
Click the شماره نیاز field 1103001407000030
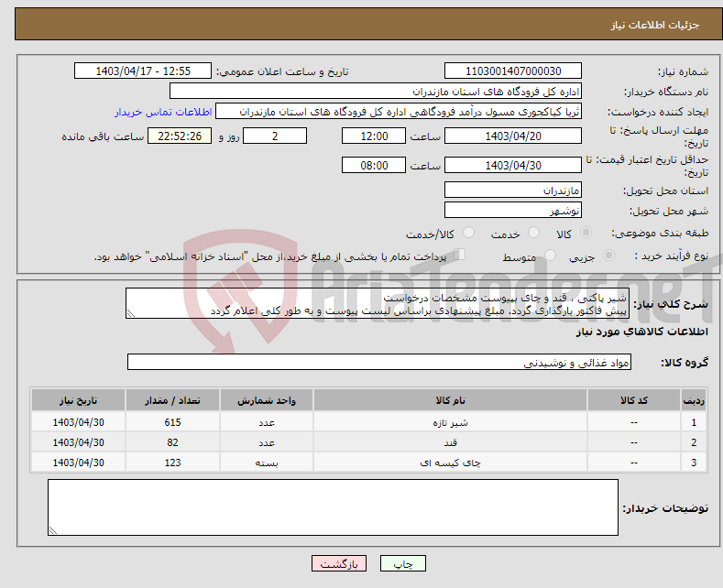click(513, 71)
